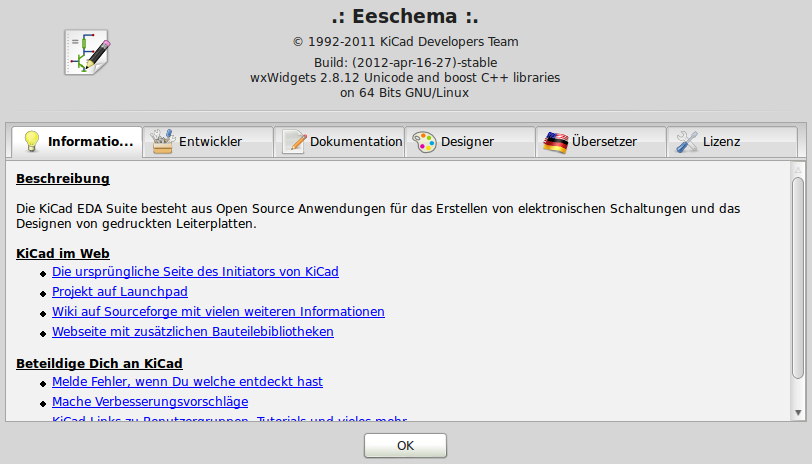
Task: Click the light bulb icon on Information tab
Action: (32, 141)
